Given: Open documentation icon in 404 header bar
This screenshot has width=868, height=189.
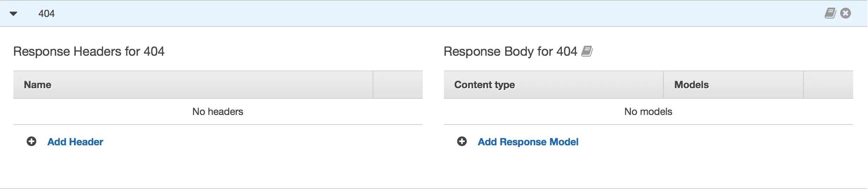Looking at the screenshot, I should [830, 13].
